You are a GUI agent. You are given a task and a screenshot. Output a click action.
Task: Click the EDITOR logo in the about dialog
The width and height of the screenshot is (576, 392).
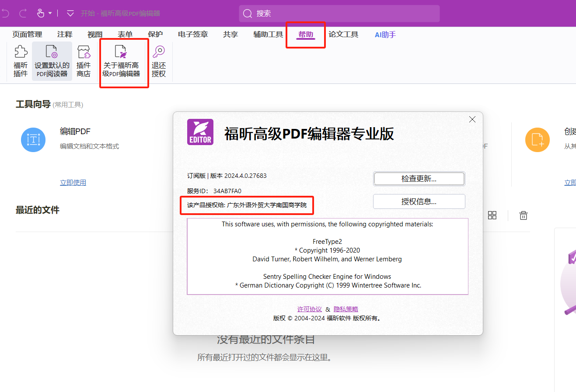200,131
